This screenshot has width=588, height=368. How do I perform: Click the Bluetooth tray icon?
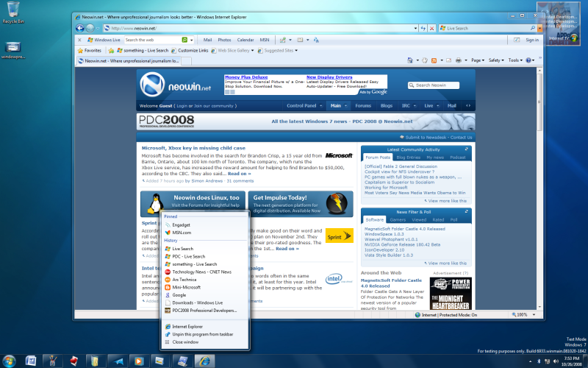[x=539, y=361]
